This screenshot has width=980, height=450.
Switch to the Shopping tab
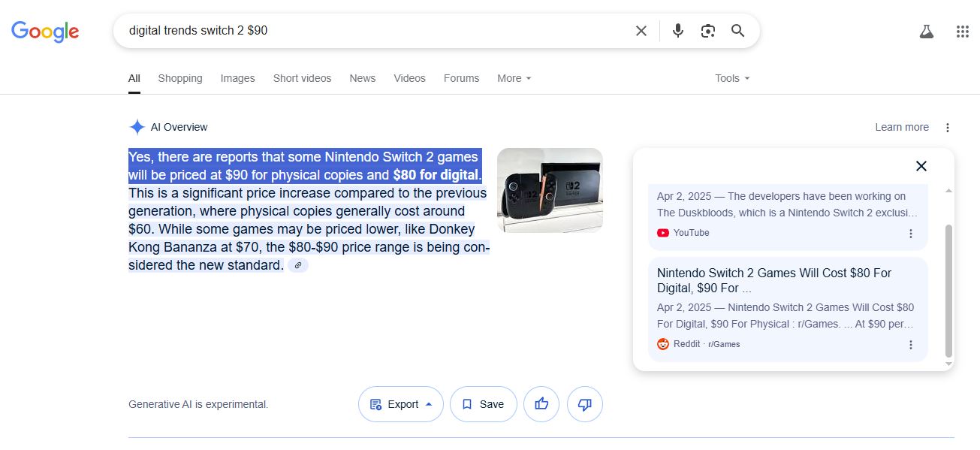(x=180, y=78)
